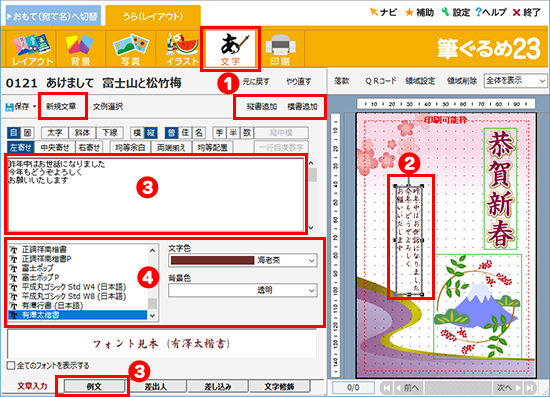Switch to おもて(宛て名)へ切替 tab
Viewport: 550px width, 397px height.
point(53,16)
